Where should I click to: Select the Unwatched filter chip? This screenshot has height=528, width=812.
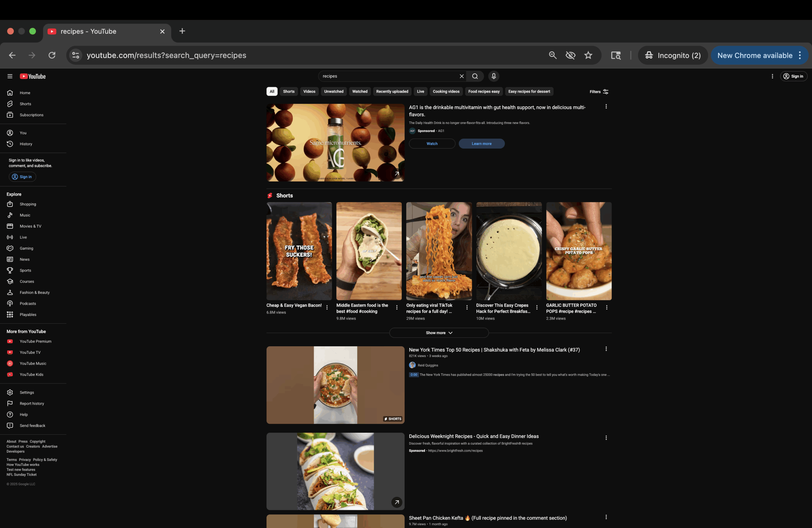click(x=334, y=91)
